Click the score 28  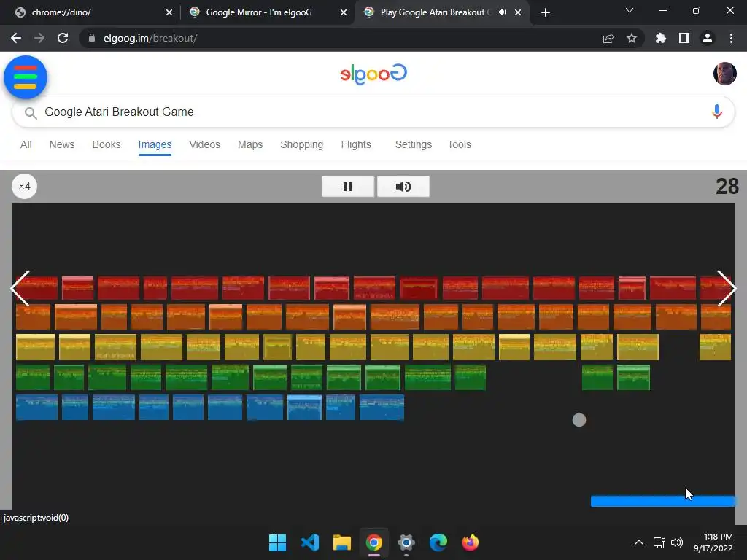[x=727, y=186]
